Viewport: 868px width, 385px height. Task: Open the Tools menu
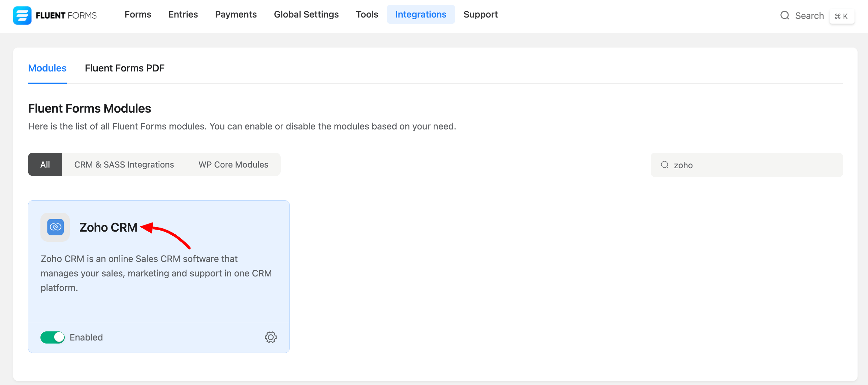coord(367,14)
